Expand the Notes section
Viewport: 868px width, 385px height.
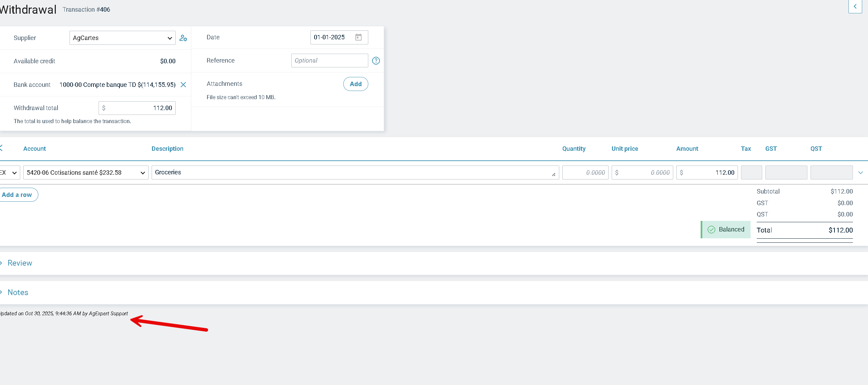tap(18, 292)
